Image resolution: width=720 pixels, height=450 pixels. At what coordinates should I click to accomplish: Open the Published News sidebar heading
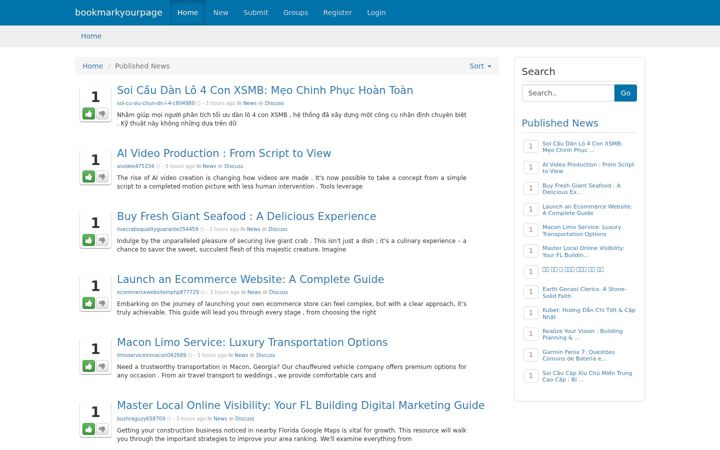[560, 123]
